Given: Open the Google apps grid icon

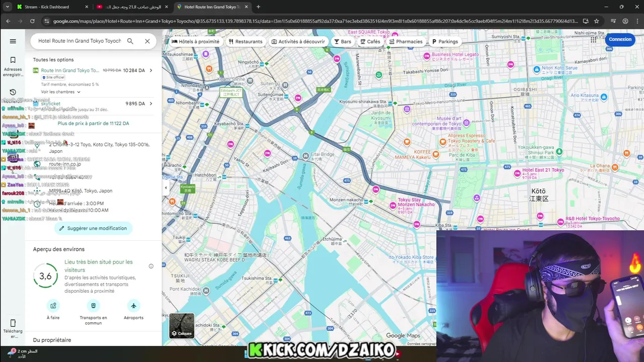Looking at the screenshot, I should pos(594,39).
